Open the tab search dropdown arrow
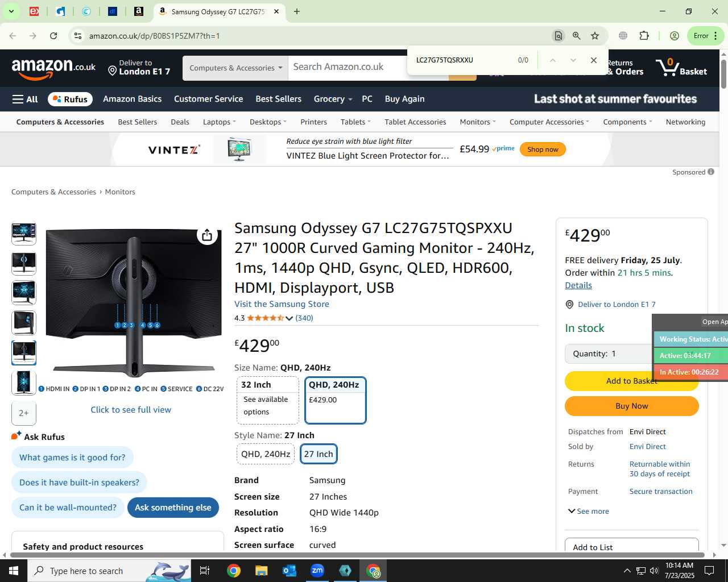 pos(11,11)
